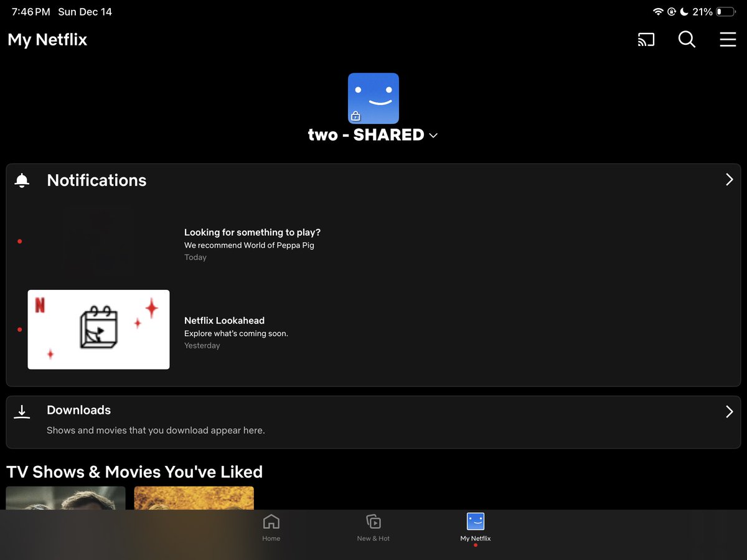The height and width of the screenshot is (560, 747).
Task: Expand the 'two - SHARED' profile switcher
Action: (x=373, y=135)
